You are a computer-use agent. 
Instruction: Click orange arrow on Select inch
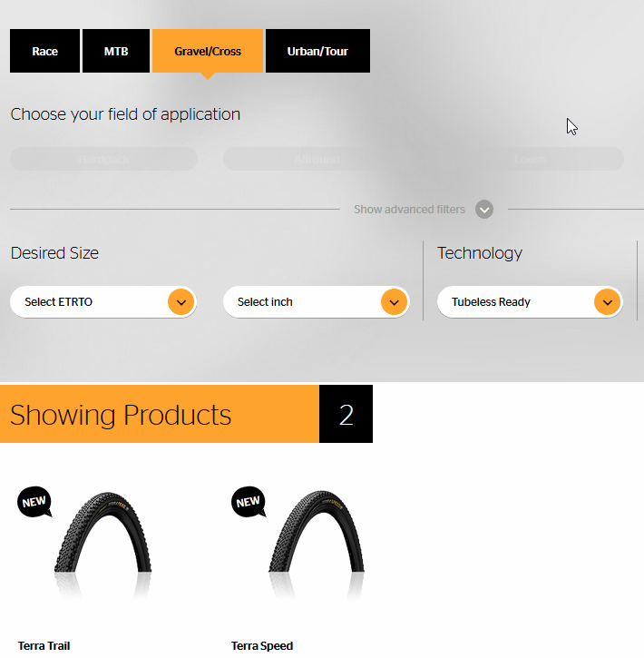pyautogui.click(x=395, y=302)
